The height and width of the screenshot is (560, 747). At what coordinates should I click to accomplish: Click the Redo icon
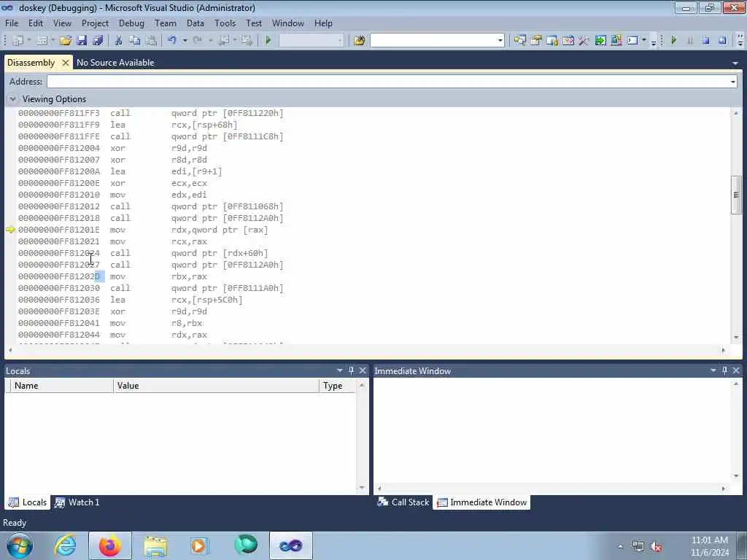tap(198, 41)
